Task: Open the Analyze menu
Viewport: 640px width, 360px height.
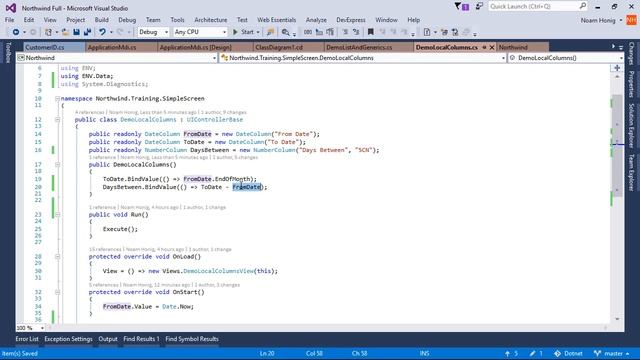Action: point(316,20)
